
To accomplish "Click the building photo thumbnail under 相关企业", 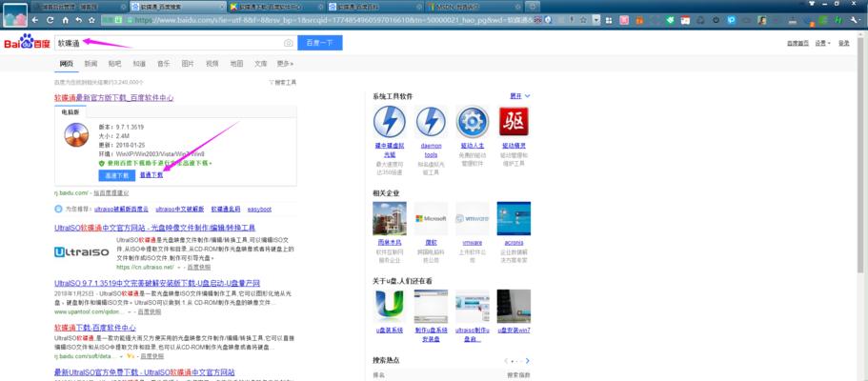I will [389, 218].
